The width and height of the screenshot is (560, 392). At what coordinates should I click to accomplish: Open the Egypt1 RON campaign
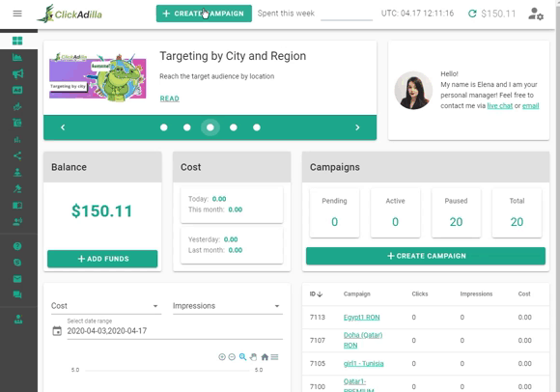click(x=361, y=318)
